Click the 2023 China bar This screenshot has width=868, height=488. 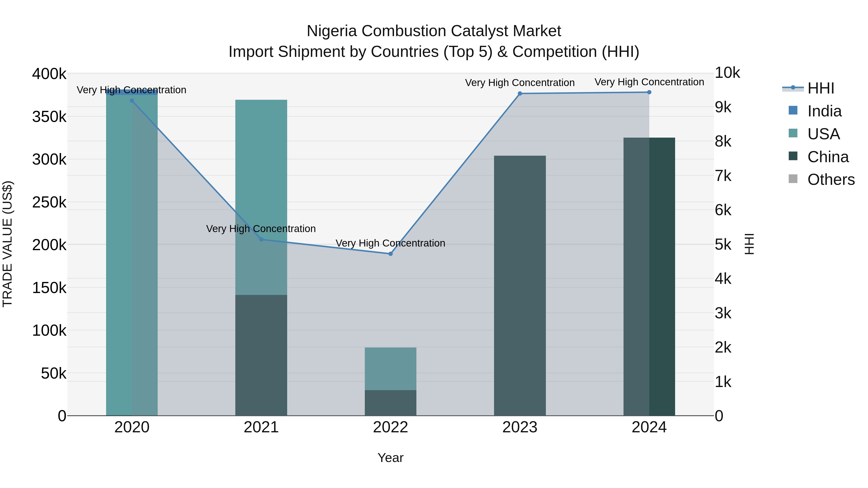[x=520, y=286]
